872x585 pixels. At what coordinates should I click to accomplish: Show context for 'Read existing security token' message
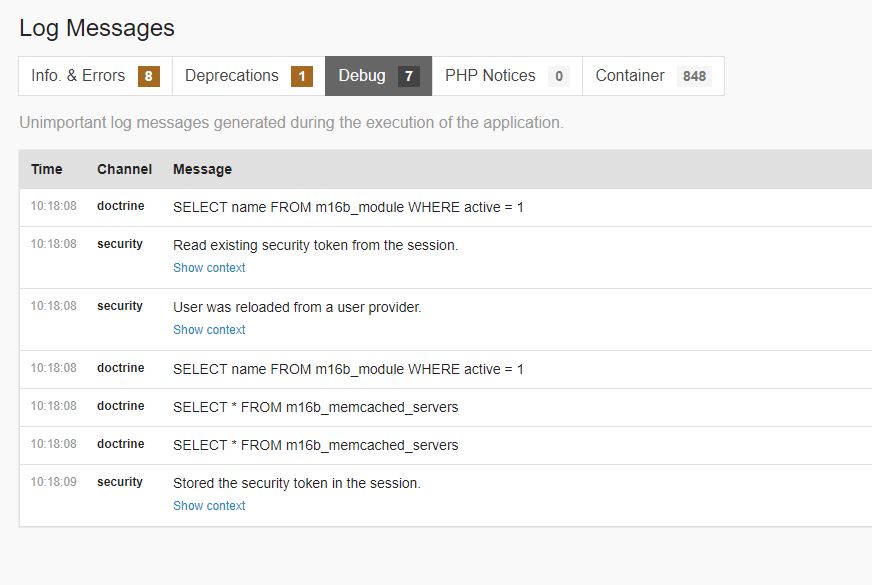(209, 268)
